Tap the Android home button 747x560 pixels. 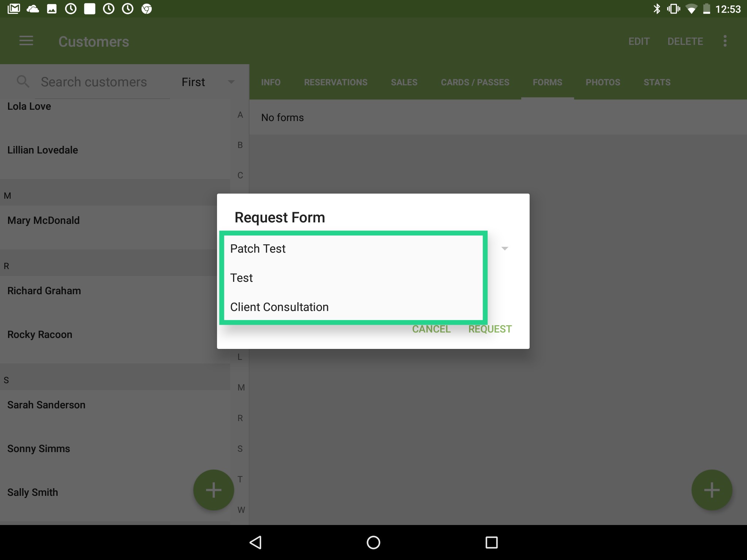[x=373, y=542]
